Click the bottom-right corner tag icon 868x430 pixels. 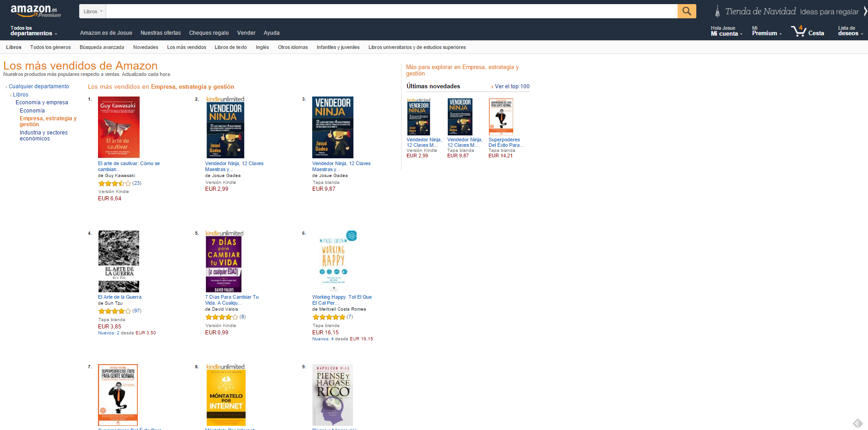point(857,423)
